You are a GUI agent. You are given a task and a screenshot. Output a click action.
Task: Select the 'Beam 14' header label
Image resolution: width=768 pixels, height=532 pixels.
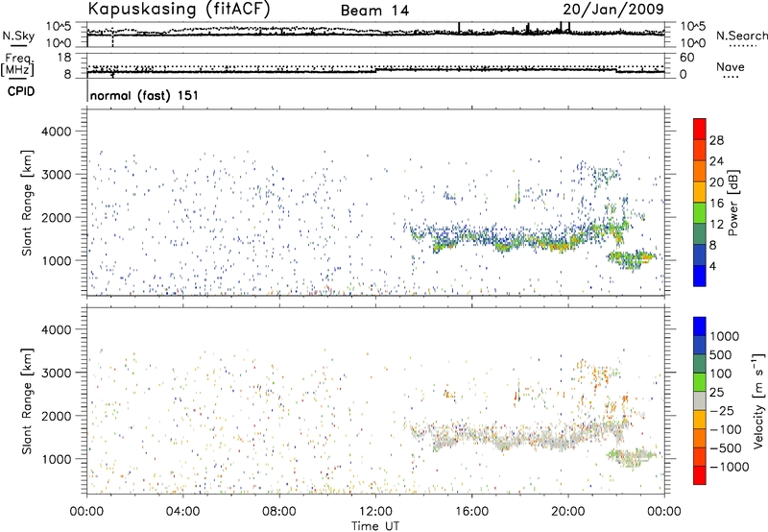click(374, 11)
